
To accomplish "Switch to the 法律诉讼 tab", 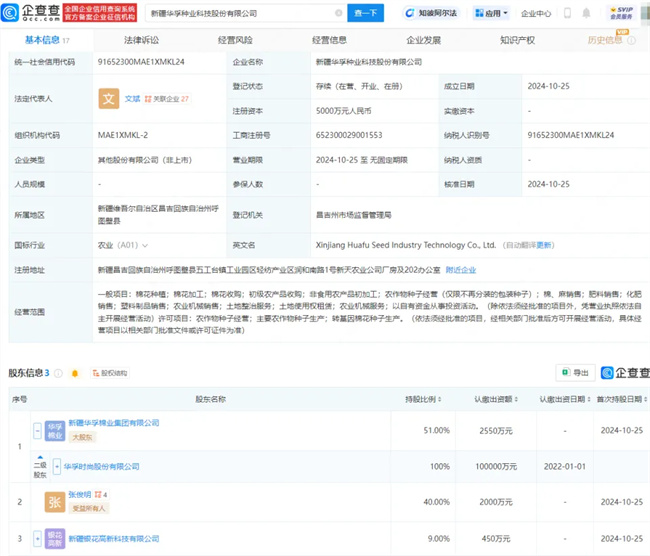I will tap(141, 40).
